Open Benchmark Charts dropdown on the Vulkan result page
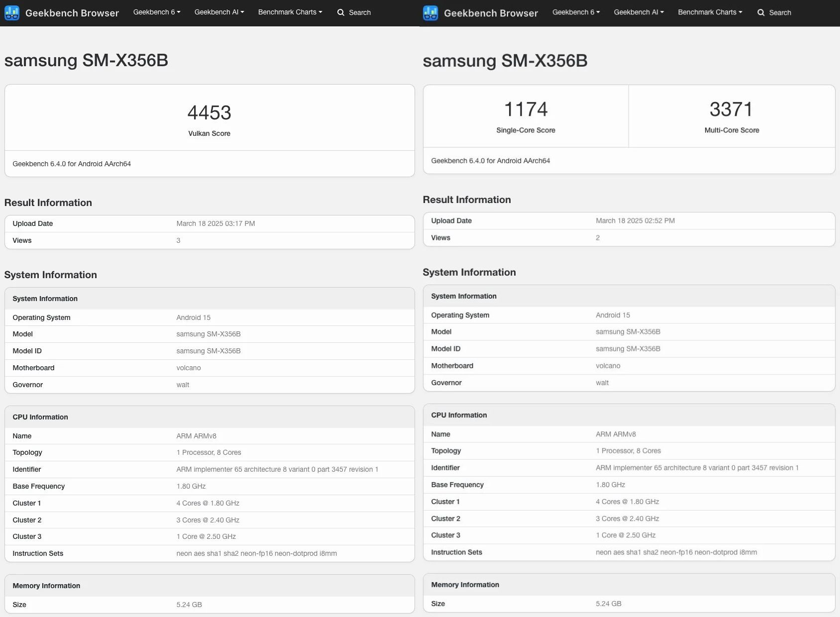840x617 pixels. (290, 12)
